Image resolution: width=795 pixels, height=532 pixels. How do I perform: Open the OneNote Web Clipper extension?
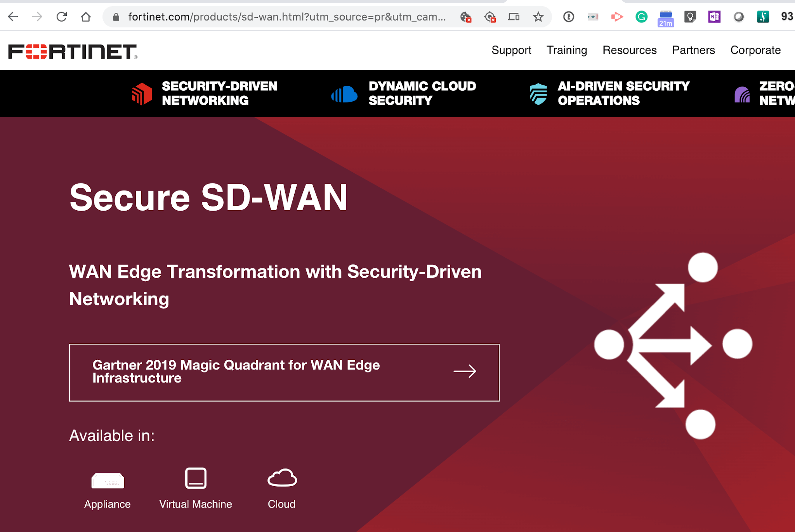(714, 17)
